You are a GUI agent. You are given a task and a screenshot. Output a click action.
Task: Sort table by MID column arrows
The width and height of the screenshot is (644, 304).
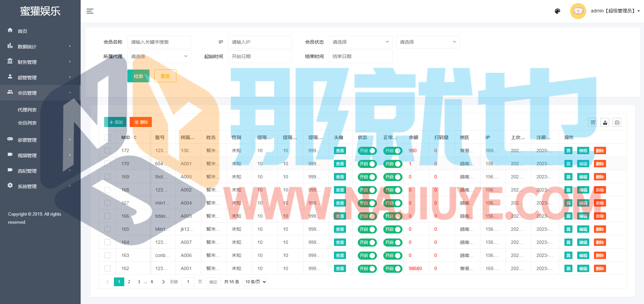pyautogui.click(x=135, y=137)
